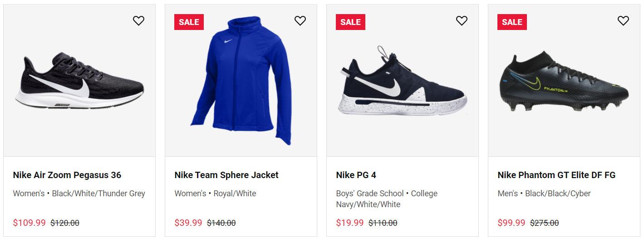Click the Women's Royal/White description text
This screenshot has height=239, width=644.
pyautogui.click(x=215, y=194)
